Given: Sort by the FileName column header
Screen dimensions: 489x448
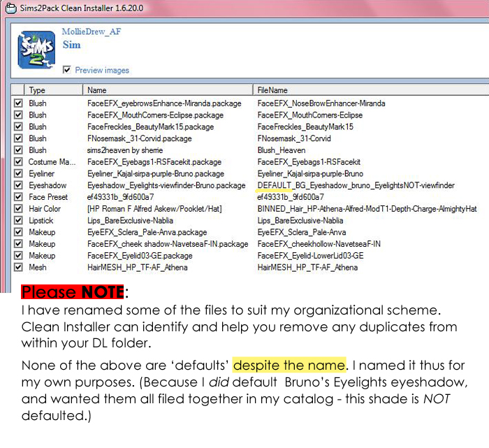Looking at the screenshot, I should click(x=371, y=90).
